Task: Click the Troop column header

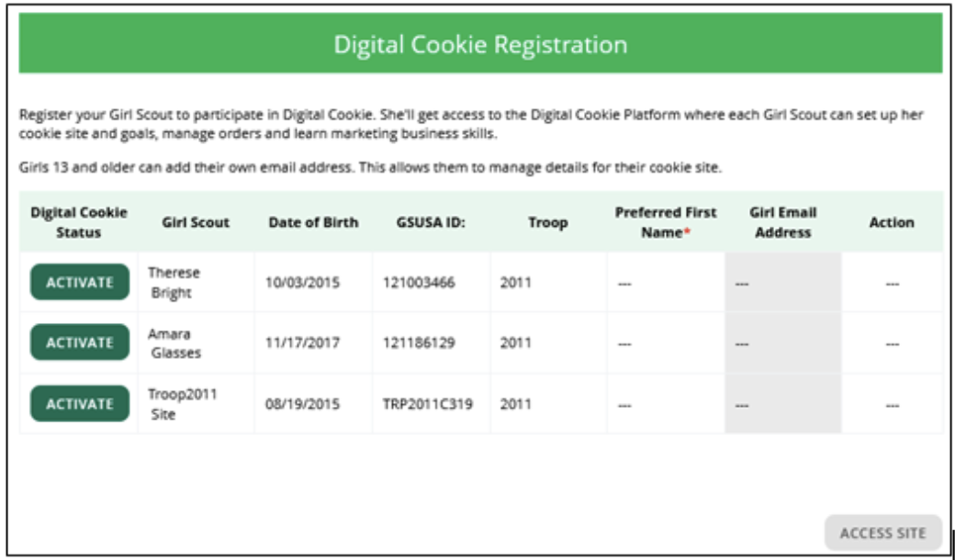Action: pyautogui.click(x=547, y=222)
